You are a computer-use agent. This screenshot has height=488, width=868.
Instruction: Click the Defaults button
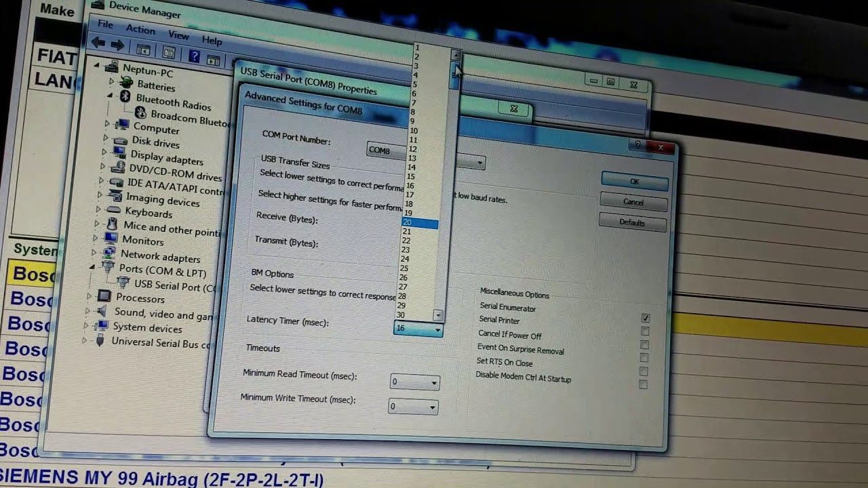point(632,222)
